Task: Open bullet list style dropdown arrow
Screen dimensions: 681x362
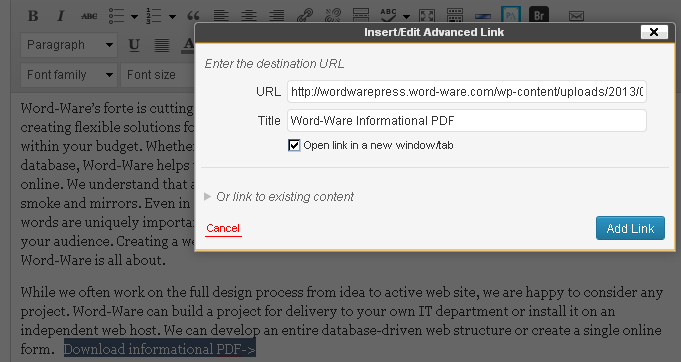Action: pyautogui.click(x=134, y=16)
